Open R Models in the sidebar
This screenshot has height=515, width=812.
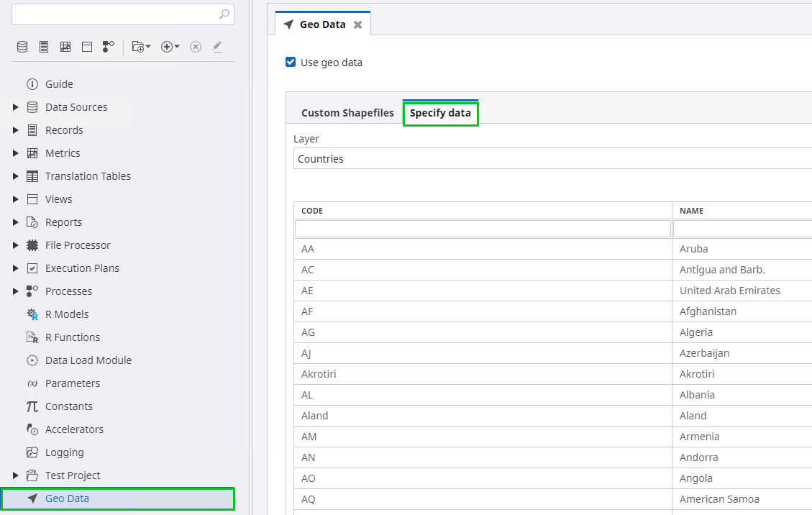pyautogui.click(x=67, y=314)
